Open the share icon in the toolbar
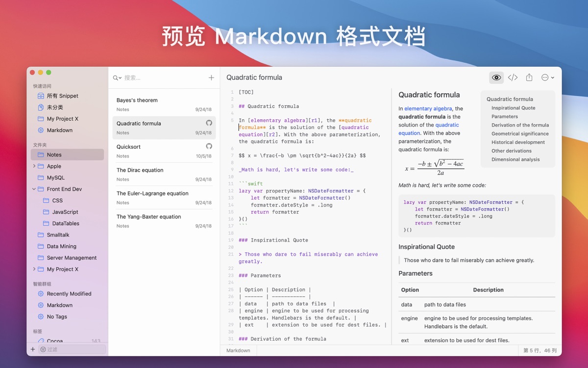588x368 pixels. click(x=529, y=78)
